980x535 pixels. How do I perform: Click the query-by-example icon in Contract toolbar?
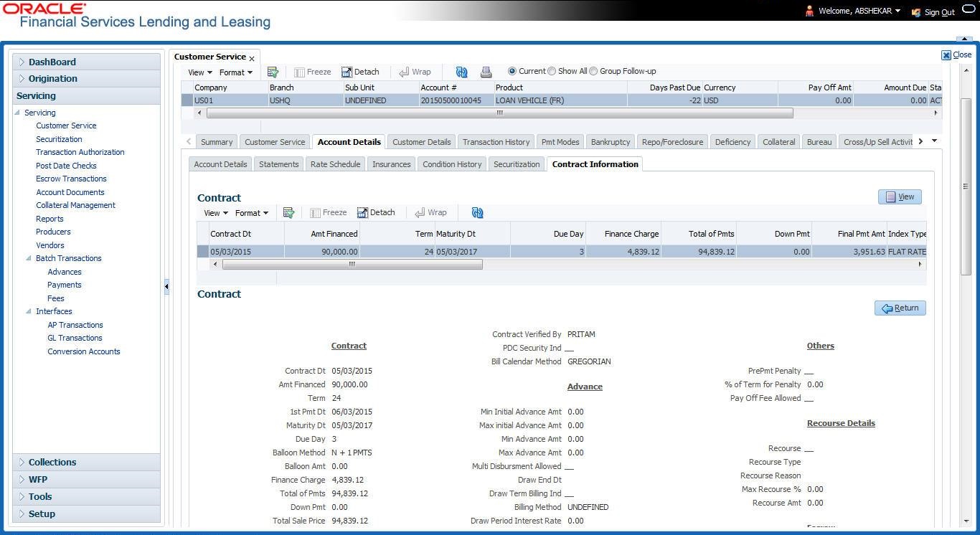tap(288, 213)
